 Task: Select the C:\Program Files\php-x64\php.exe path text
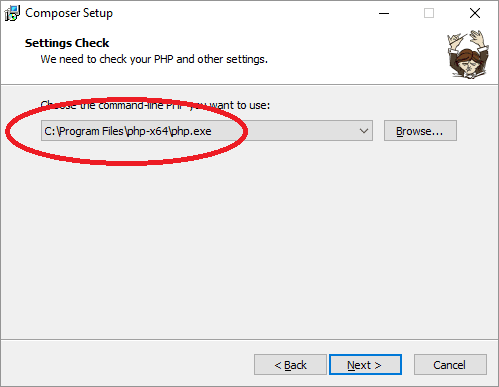(x=128, y=131)
